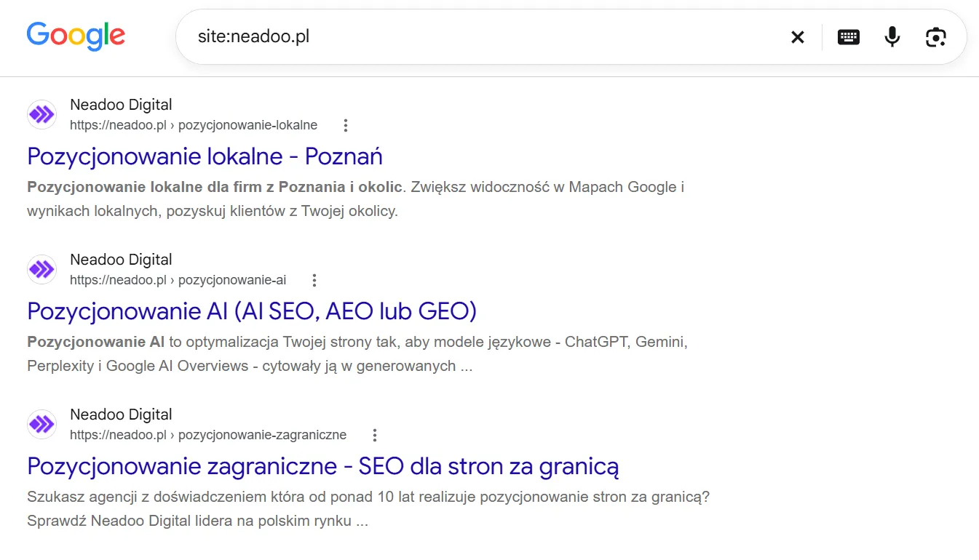Screen dimensions: 979x560
Task: Click Neadoo Digital name above pozycjonowanie-zagraniczne
Action: click(x=121, y=415)
